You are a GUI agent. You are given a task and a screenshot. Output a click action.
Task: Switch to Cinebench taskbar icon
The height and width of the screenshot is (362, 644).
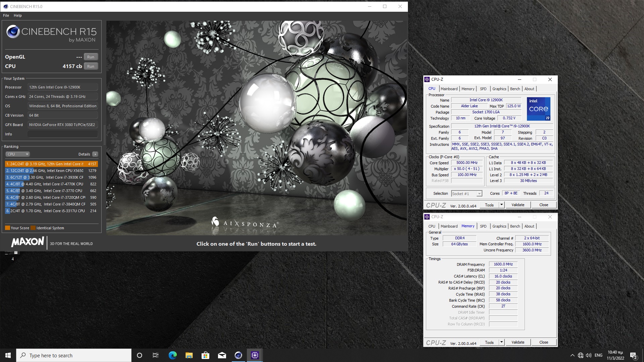coord(238,355)
